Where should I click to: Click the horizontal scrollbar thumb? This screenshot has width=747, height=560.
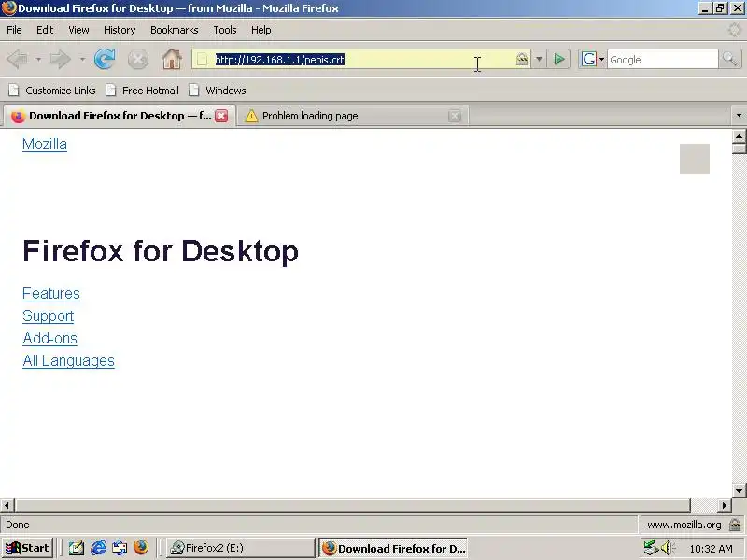click(x=353, y=505)
